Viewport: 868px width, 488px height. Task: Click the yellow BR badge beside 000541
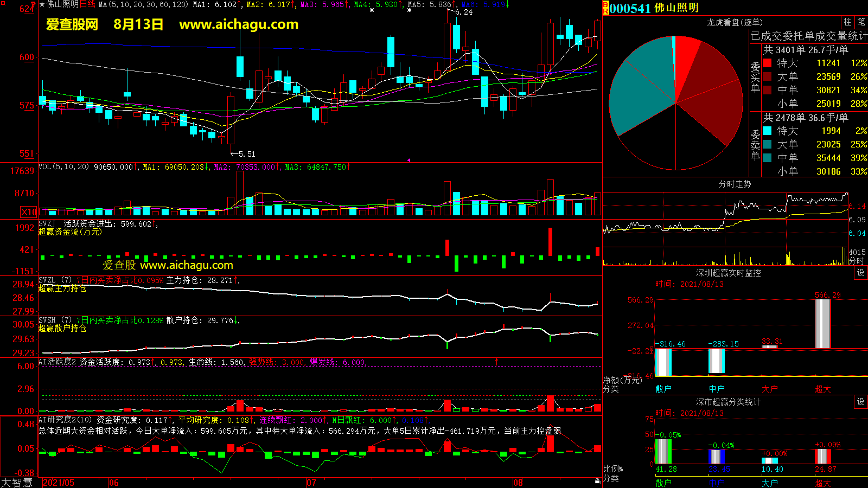pos(605,8)
